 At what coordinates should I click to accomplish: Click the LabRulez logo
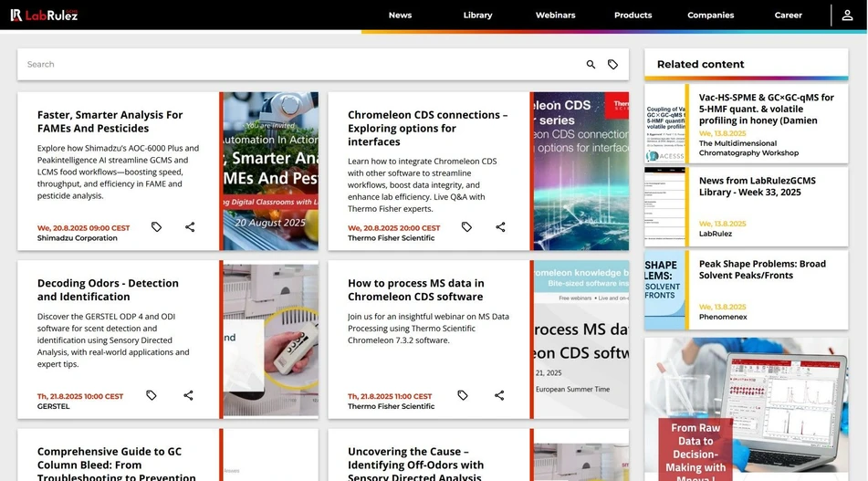tap(44, 15)
